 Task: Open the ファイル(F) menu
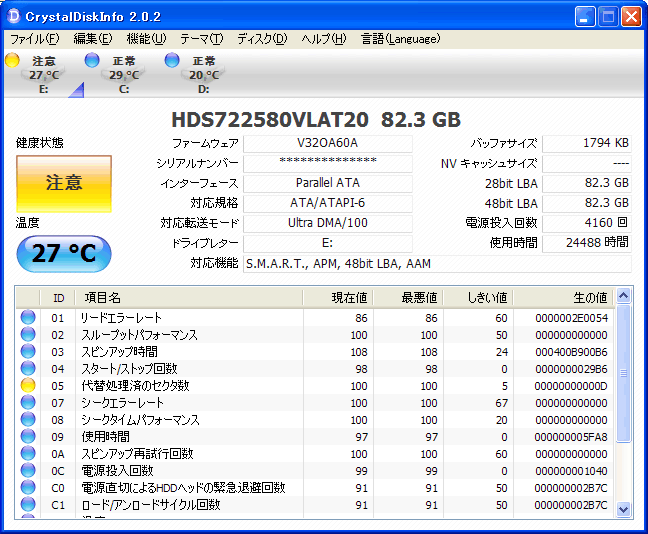click(x=35, y=39)
